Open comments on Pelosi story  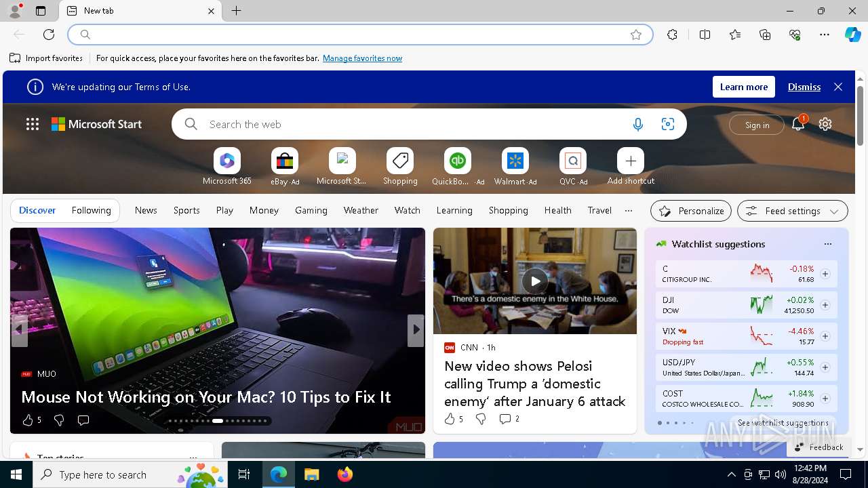pyautogui.click(x=509, y=419)
